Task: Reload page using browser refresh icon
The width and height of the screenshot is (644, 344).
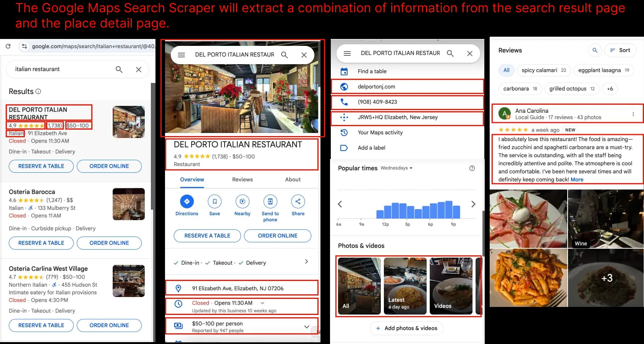Action: coord(8,46)
